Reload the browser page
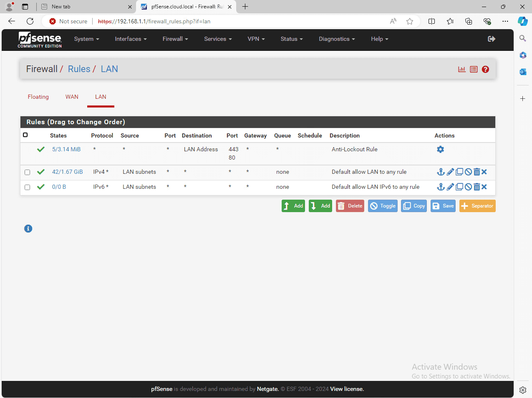 coord(30,21)
